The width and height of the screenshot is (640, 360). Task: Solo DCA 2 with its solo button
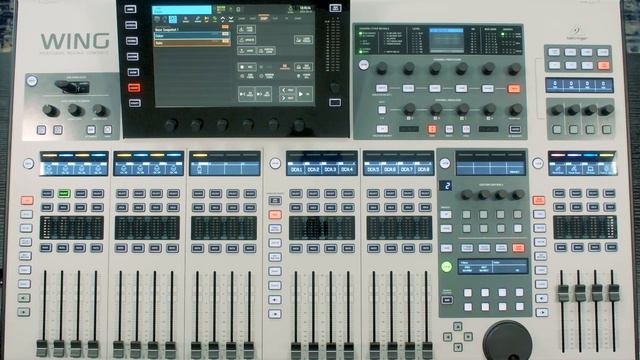[313, 207]
